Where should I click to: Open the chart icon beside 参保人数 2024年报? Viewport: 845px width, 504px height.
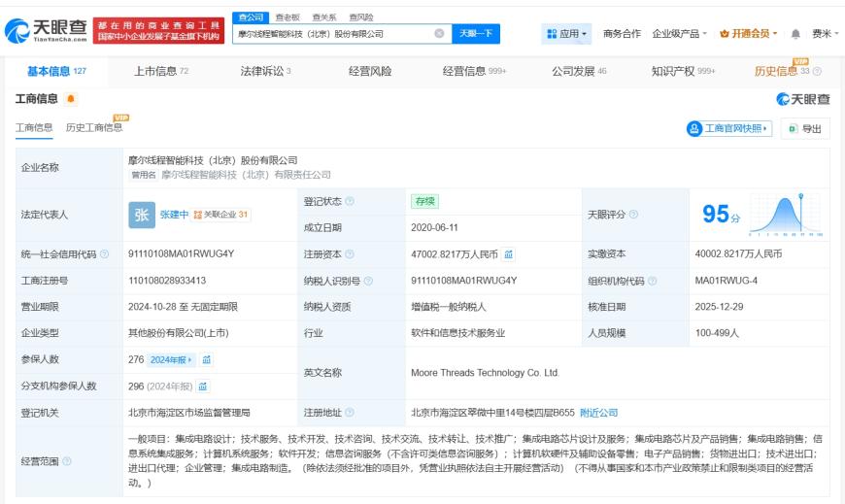coord(207,359)
